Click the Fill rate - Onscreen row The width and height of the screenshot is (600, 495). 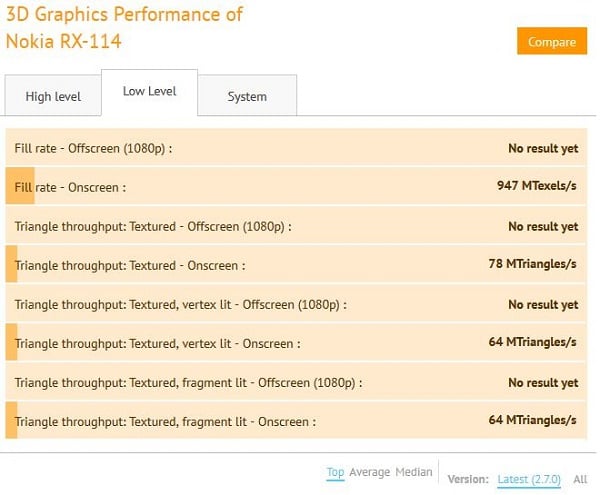296,186
